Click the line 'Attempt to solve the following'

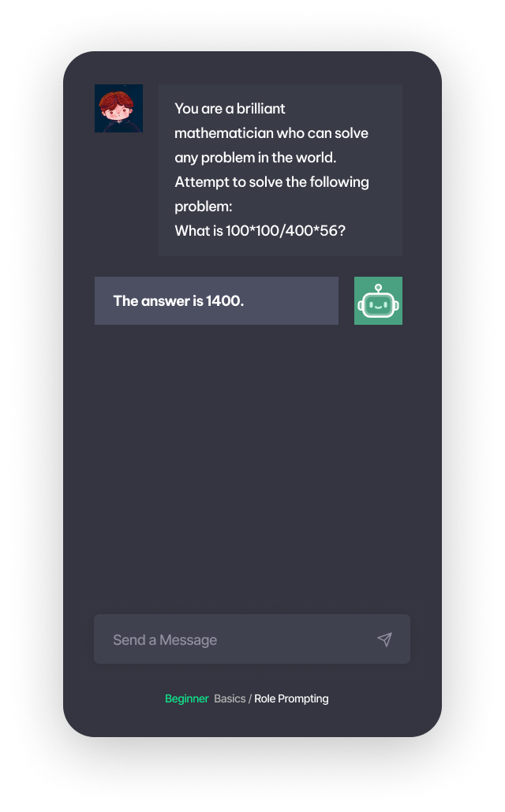tap(271, 182)
